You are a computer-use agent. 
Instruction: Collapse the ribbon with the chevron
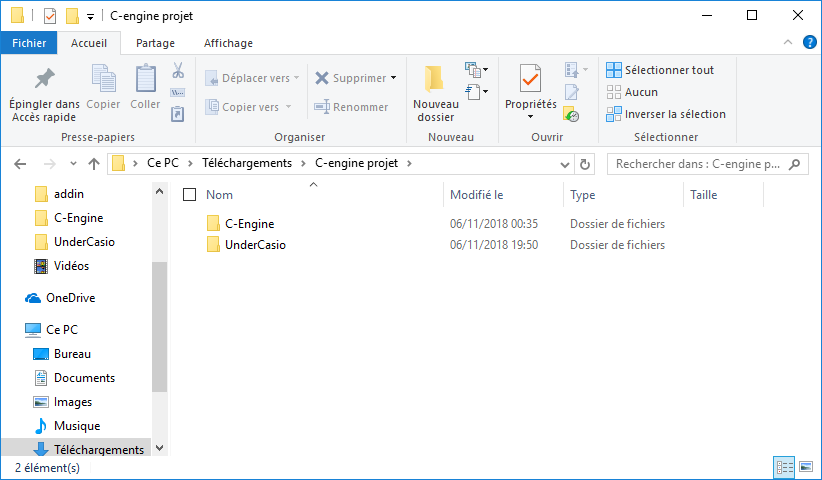[788, 42]
